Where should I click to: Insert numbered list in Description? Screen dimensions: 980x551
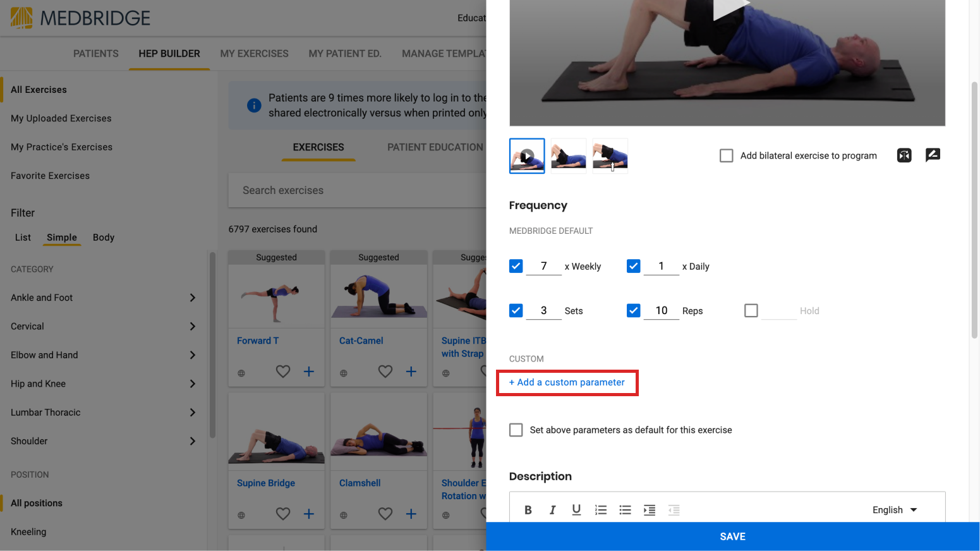pyautogui.click(x=601, y=510)
